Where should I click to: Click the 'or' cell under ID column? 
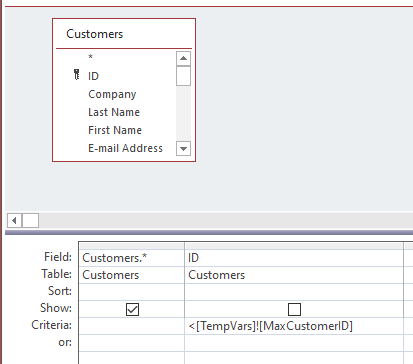294,343
